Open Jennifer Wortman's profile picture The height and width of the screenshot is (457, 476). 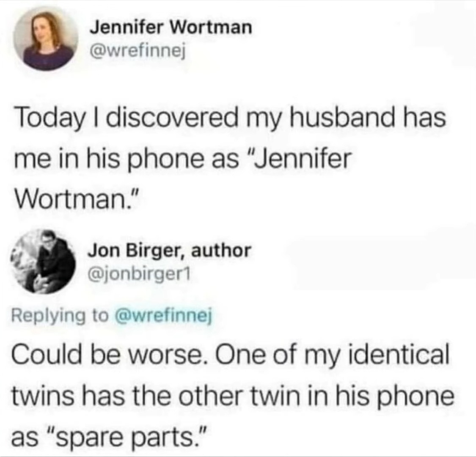tap(46, 39)
